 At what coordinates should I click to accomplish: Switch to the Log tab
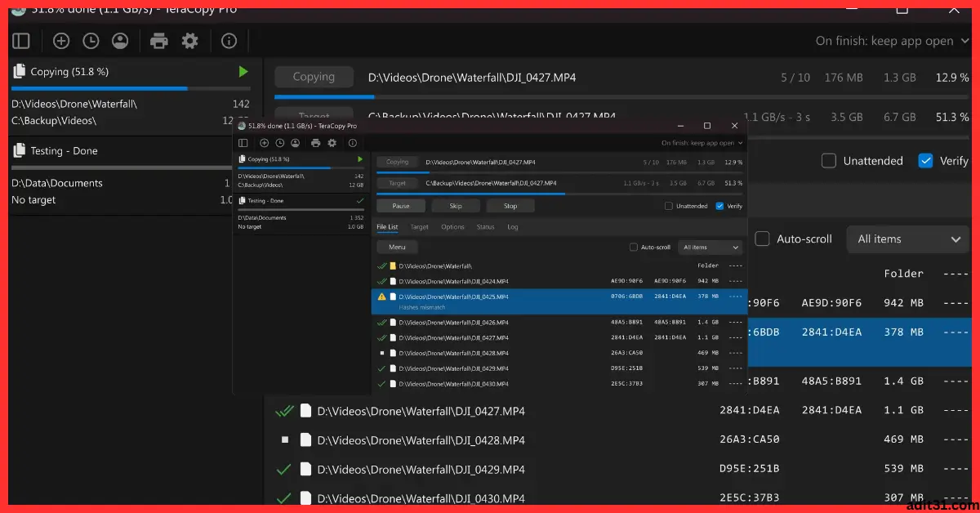tap(512, 227)
